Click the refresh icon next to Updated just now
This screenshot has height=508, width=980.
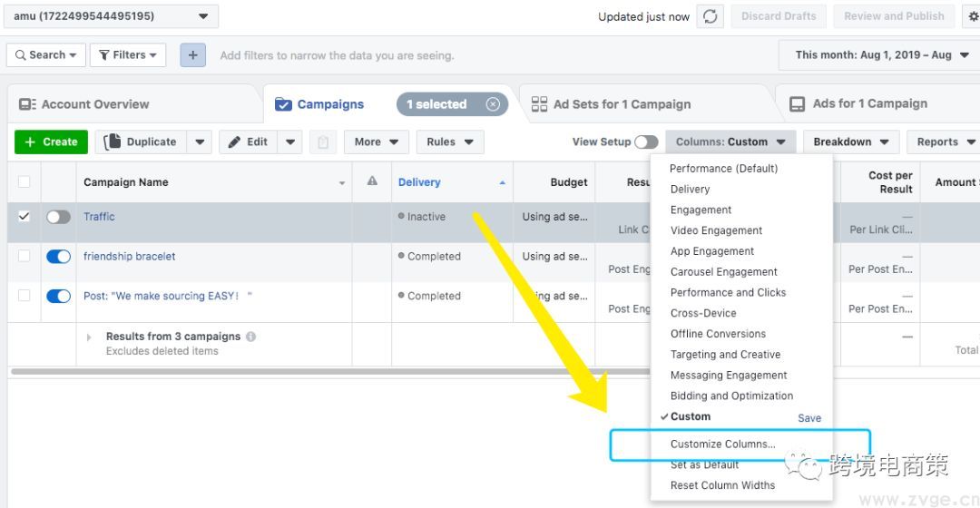tap(710, 16)
